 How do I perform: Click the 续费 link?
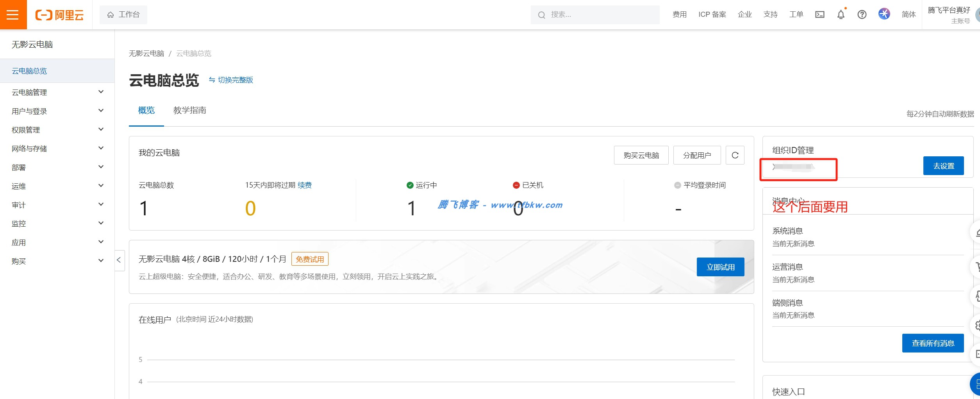point(305,185)
